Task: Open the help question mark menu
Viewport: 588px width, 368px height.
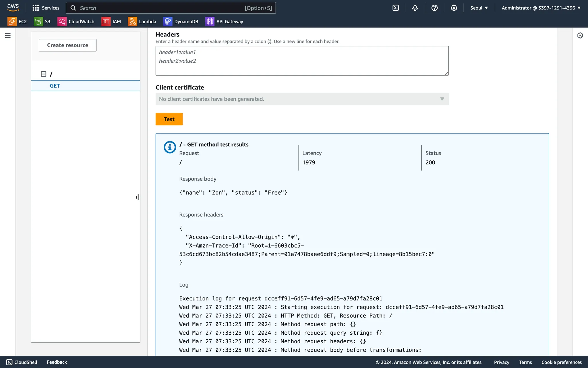Action: tap(434, 8)
